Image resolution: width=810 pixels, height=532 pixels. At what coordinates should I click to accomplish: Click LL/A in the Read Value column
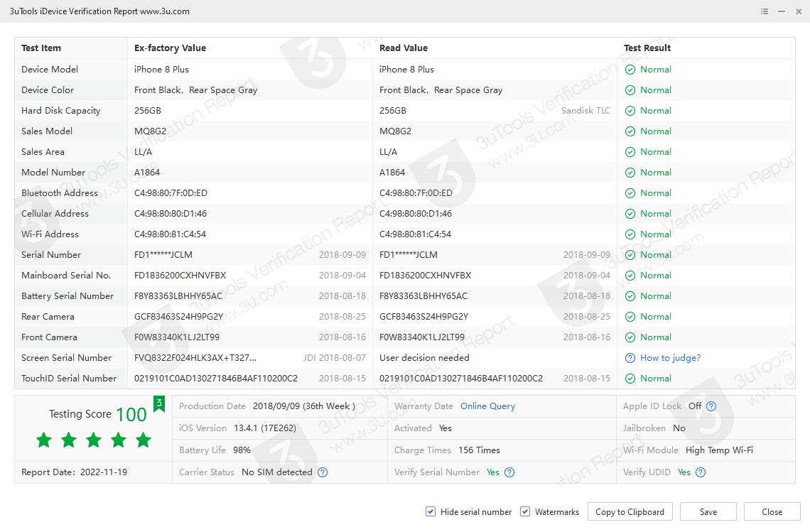pos(388,152)
